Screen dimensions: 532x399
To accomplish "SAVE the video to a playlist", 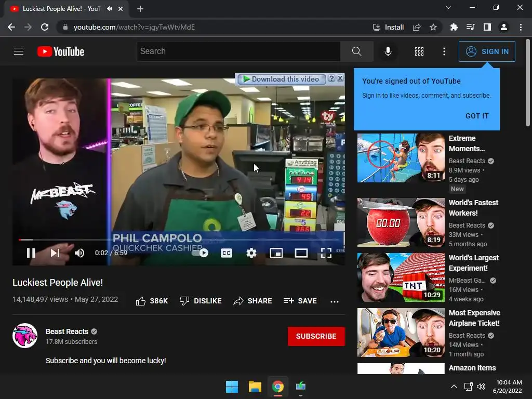I will pyautogui.click(x=300, y=301).
